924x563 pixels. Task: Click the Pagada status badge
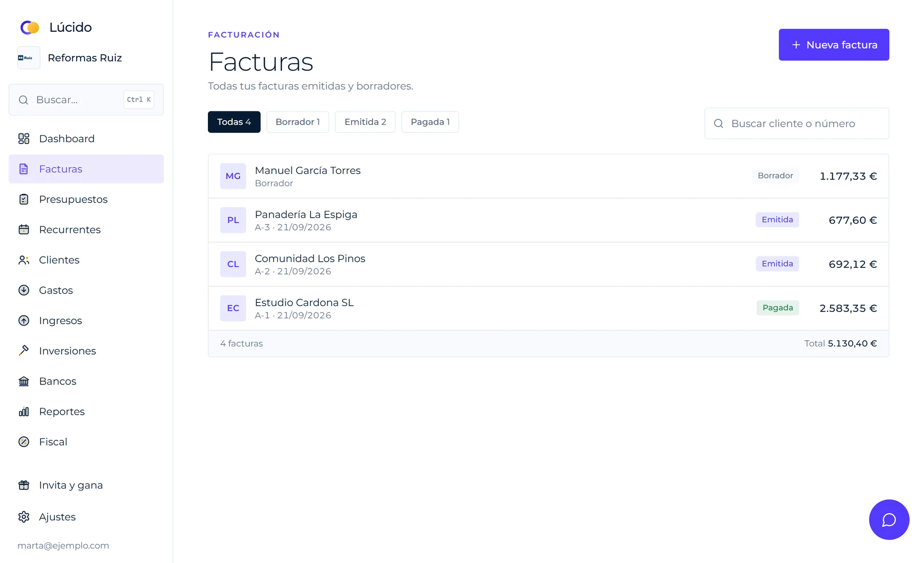click(x=778, y=308)
